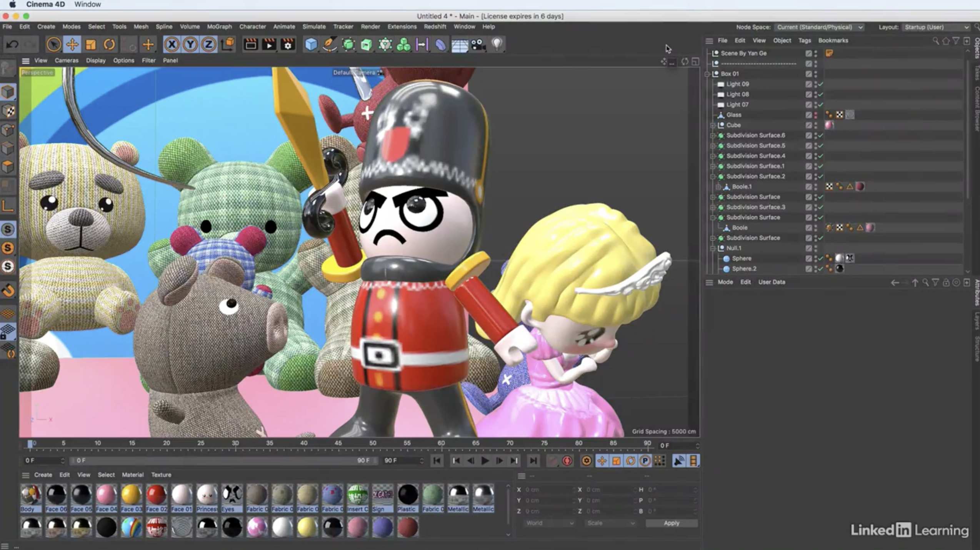Click the Apply button in coordinates panel

pyautogui.click(x=672, y=523)
